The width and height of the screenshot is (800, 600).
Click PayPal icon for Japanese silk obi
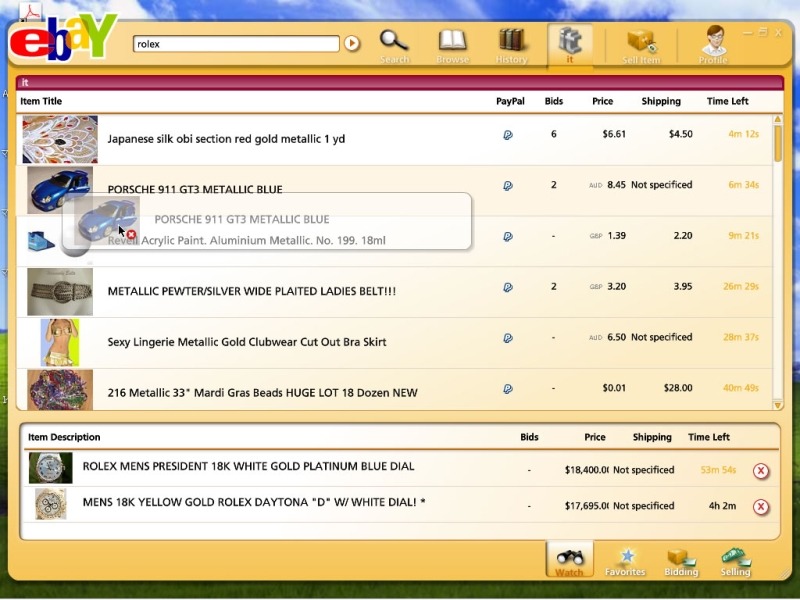pos(508,135)
